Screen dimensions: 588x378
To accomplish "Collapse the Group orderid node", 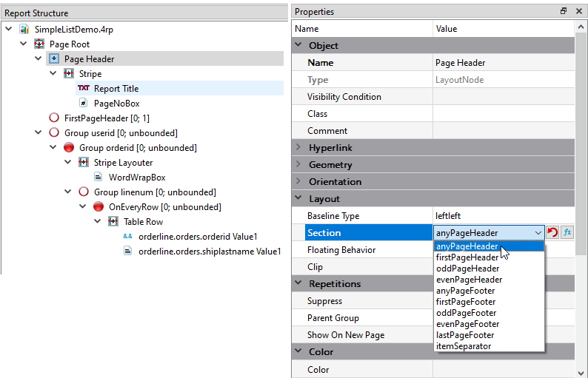I will tap(53, 147).
